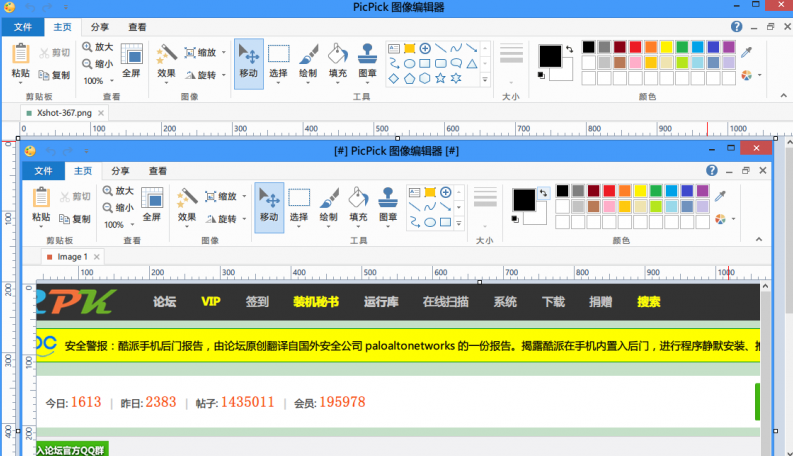Click the 下载 link in the captured webpage
This screenshot has width=793, height=456.
(x=553, y=302)
